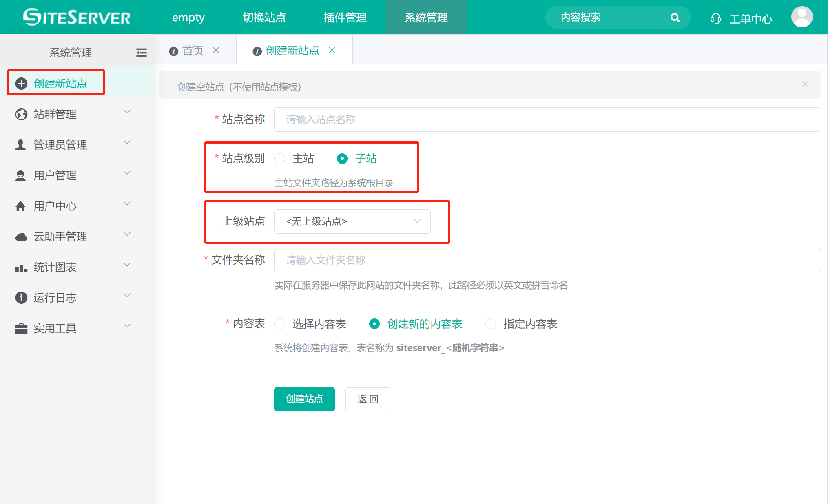
Task: Click the search magnifier icon
Action: pos(675,17)
